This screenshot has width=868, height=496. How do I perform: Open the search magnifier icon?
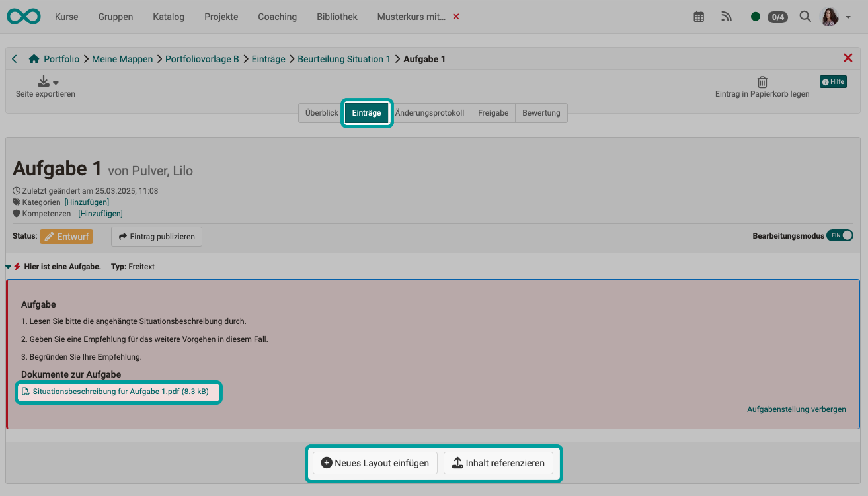[805, 16]
